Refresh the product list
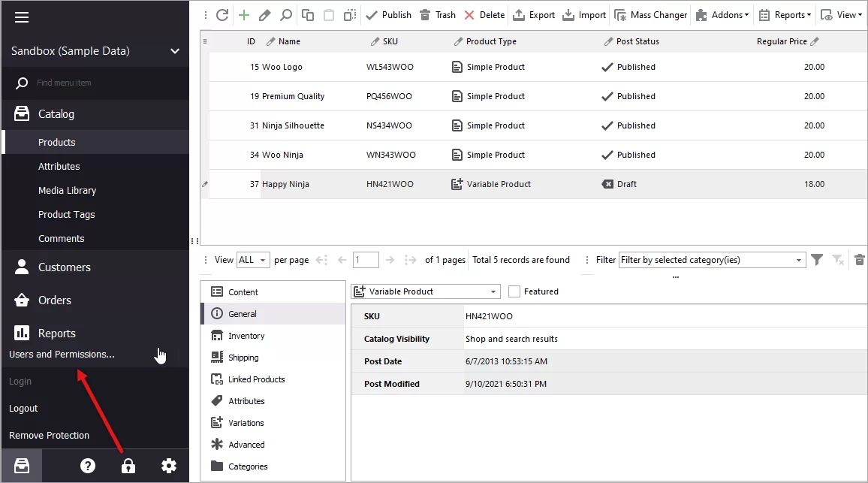The height and width of the screenshot is (483, 868). [x=222, y=14]
